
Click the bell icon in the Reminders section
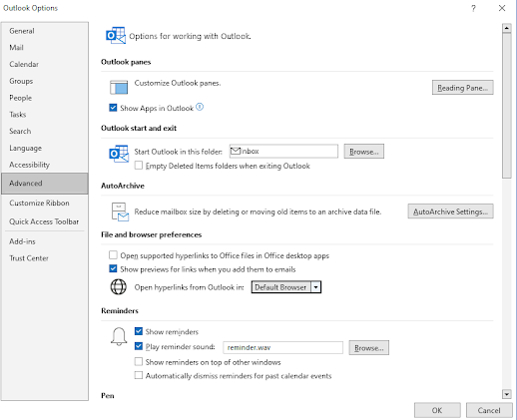tap(119, 336)
